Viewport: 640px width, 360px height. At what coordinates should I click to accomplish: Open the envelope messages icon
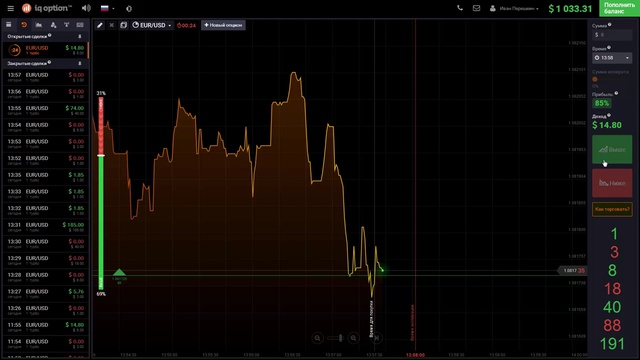476,8
